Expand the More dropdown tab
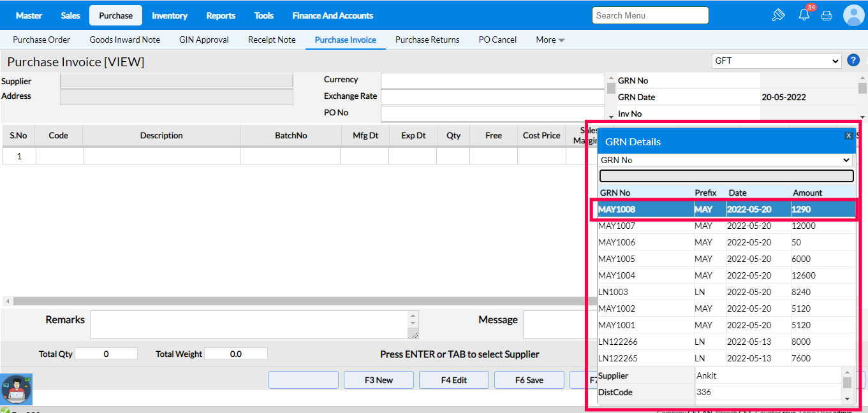 [x=550, y=40]
